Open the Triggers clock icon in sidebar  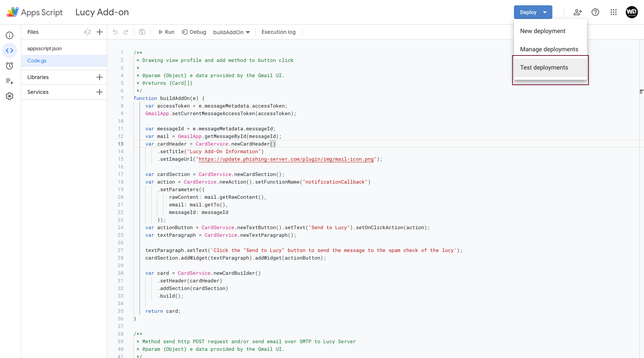click(x=10, y=66)
